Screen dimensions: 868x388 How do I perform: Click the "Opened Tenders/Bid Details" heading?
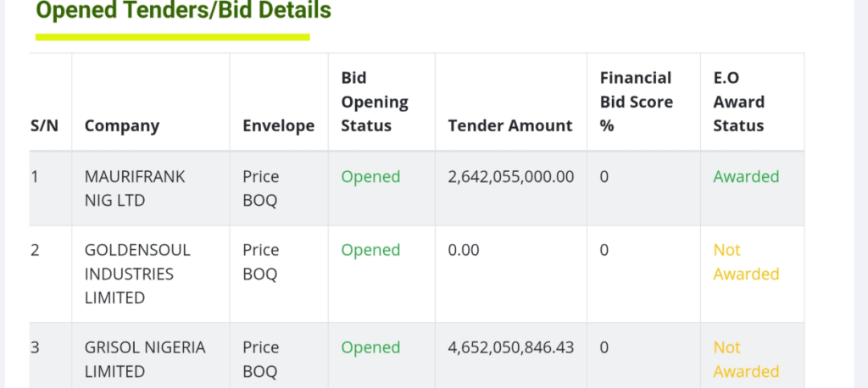pyautogui.click(x=184, y=12)
